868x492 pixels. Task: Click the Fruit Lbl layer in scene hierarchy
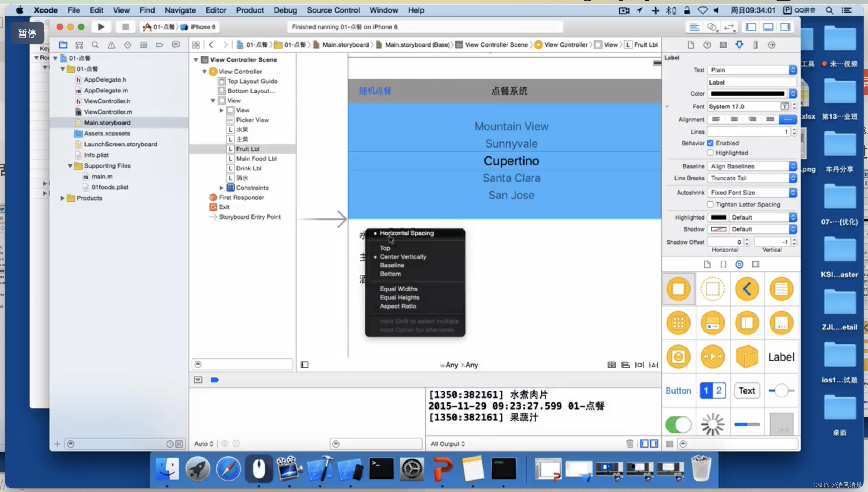(x=248, y=149)
